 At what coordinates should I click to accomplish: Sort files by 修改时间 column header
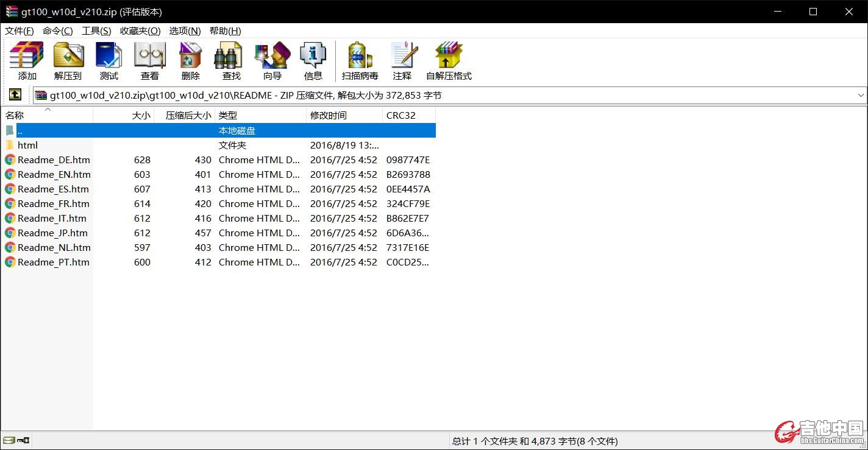pyautogui.click(x=329, y=116)
